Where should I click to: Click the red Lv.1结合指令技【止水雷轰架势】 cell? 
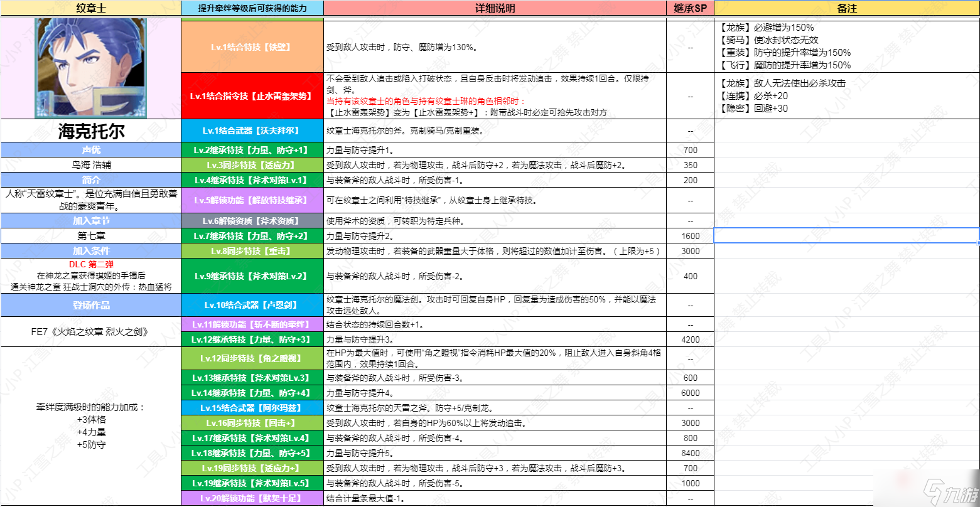coord(252,96)
